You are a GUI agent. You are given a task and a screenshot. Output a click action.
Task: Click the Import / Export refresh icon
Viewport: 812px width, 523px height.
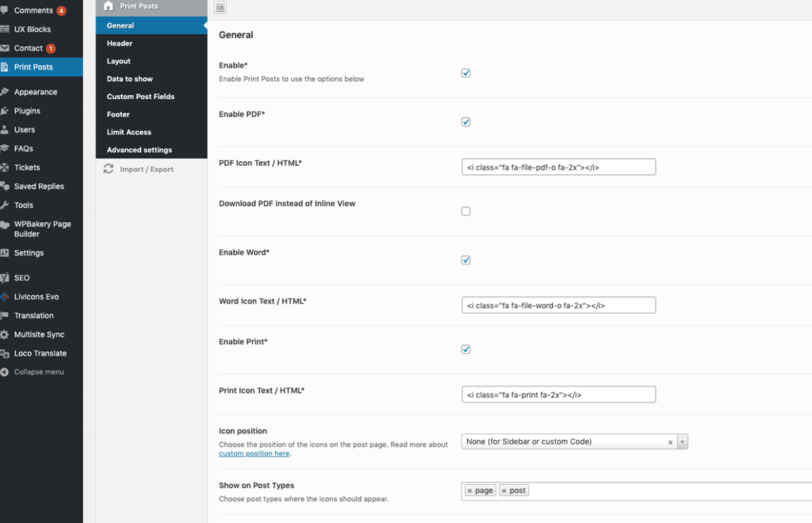coord(109,169)
